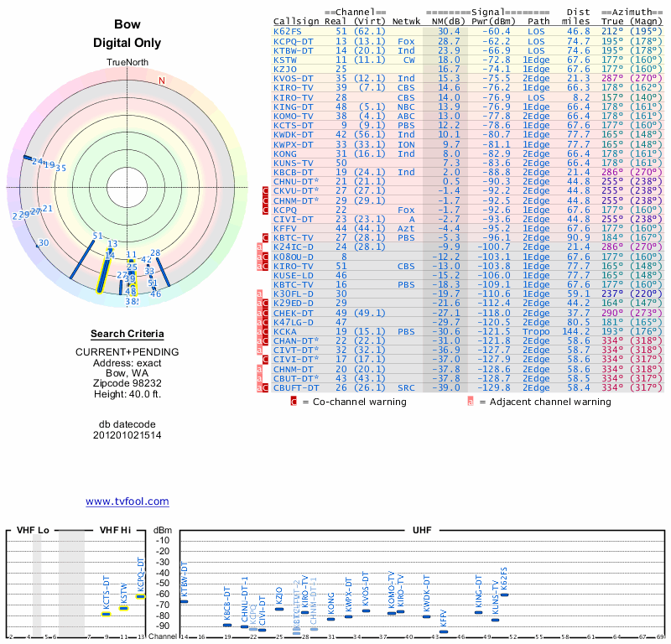Click the KCTS-DT bar in the VHF Hi chart
Viewport: 671px width, 644px height.
point(107,614)
